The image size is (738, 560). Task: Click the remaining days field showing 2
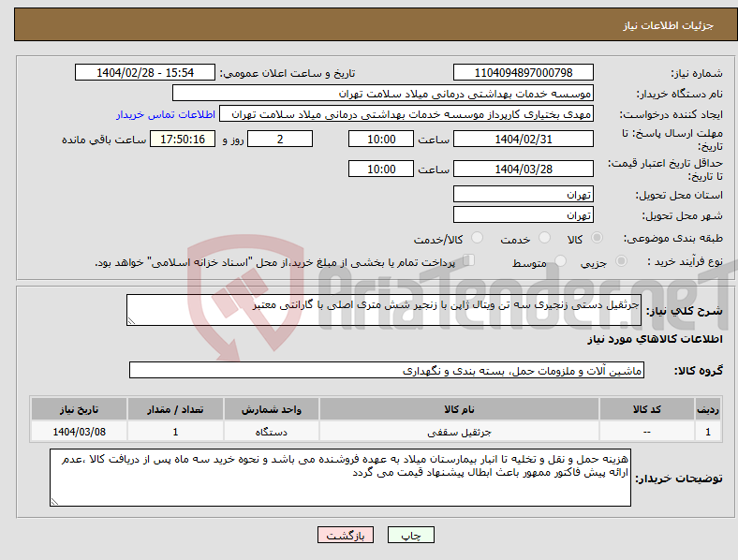[x=280, y=140]
